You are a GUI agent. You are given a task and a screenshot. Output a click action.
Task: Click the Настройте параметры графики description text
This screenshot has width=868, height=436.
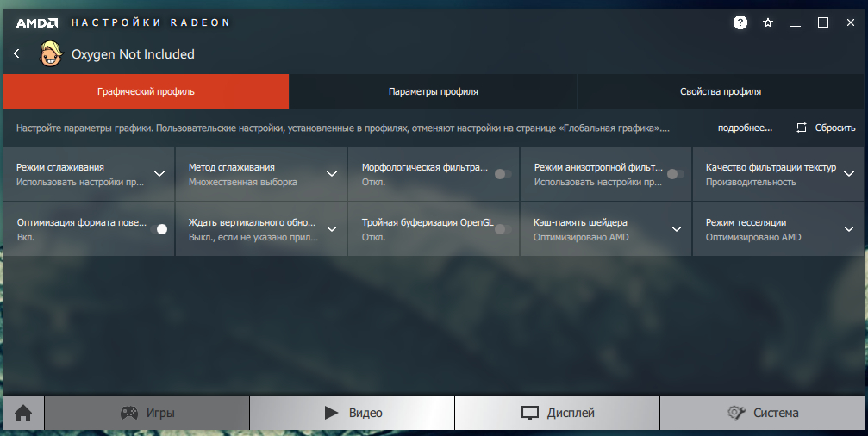pyautogui.click(x=343, y=128)
